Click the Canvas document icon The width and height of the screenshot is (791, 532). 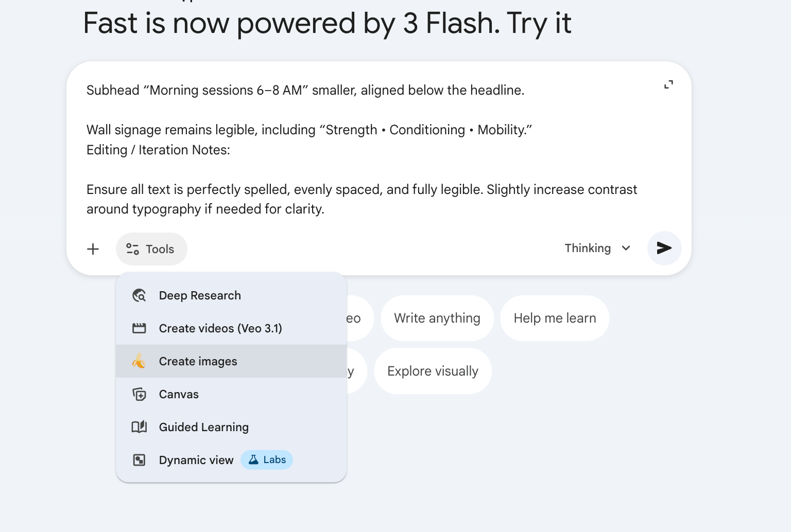tap(139, 394)
